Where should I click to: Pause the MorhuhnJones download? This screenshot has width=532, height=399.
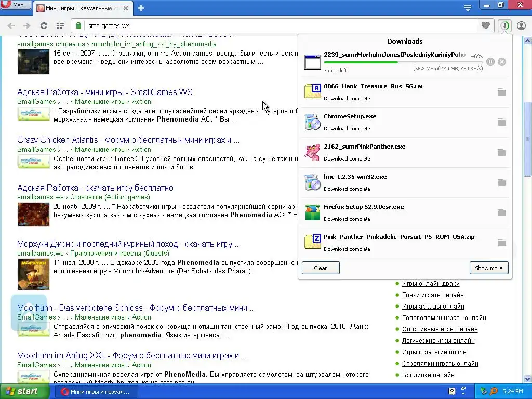490,62
